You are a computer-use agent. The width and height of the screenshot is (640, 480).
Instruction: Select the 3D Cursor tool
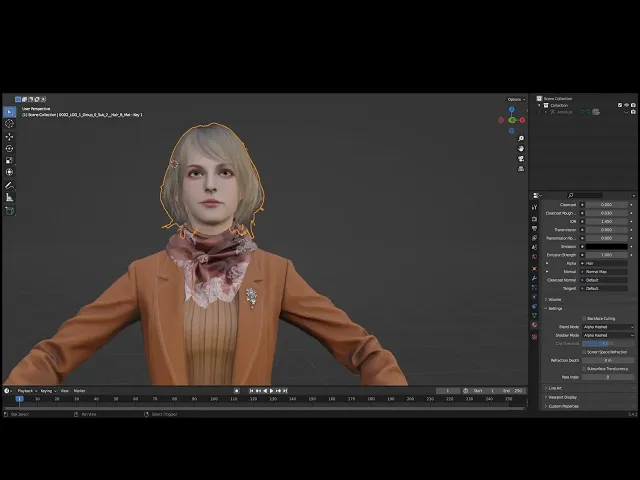point(9,124)
